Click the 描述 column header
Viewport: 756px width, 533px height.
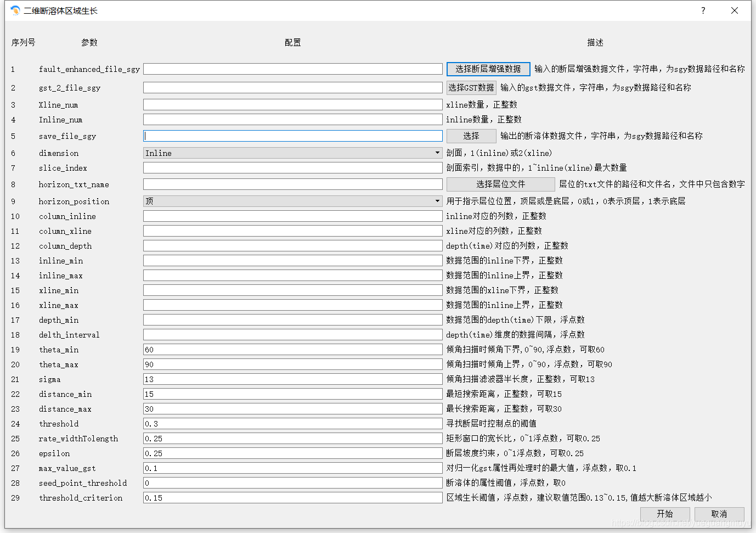[x=595, y=42]
